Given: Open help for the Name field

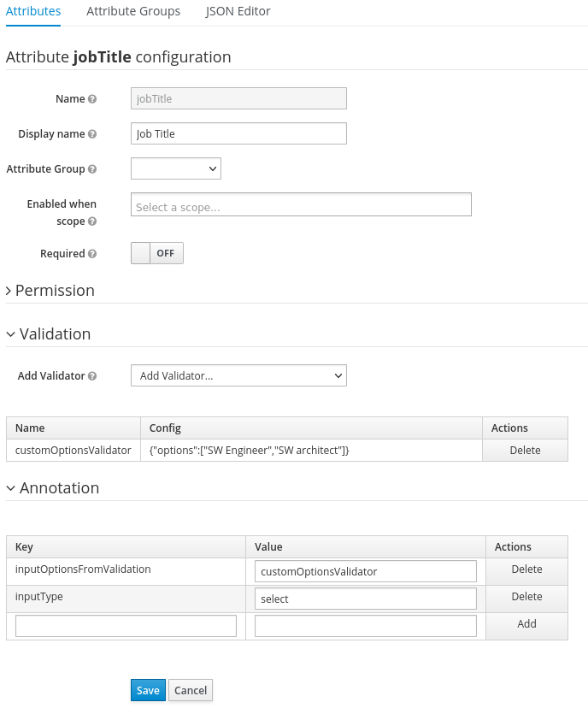Looking at the screenshot, I should point(91,98).
